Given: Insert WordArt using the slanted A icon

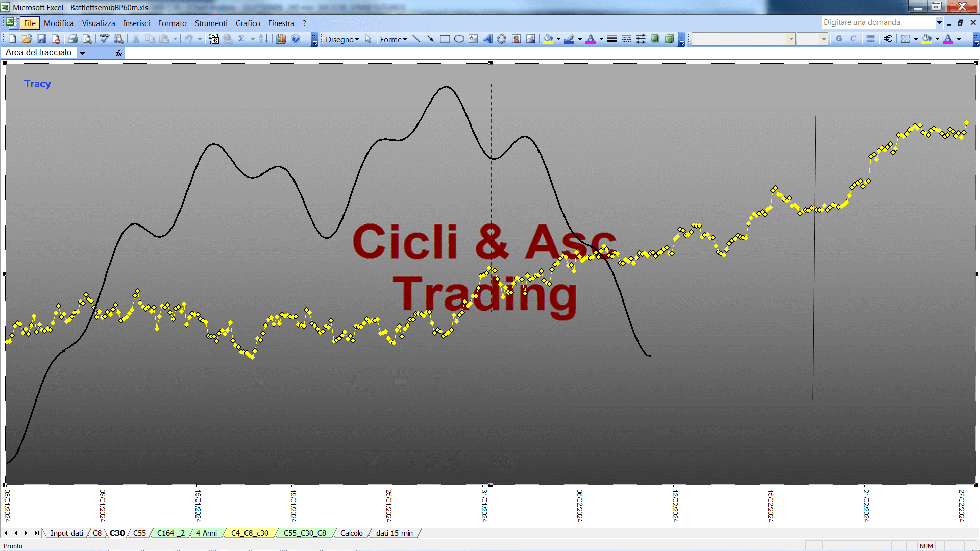Looking at the screenshot, I should (487, 39).
